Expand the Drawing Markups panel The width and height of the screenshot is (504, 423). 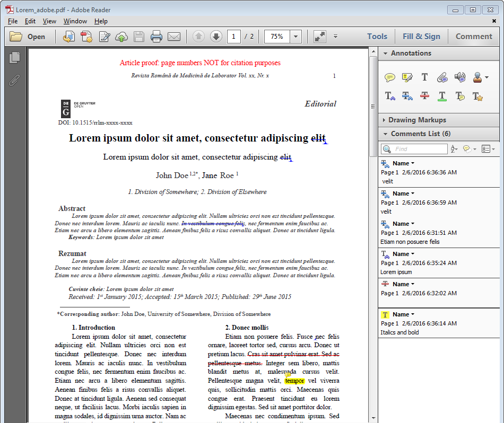(384, 120)
